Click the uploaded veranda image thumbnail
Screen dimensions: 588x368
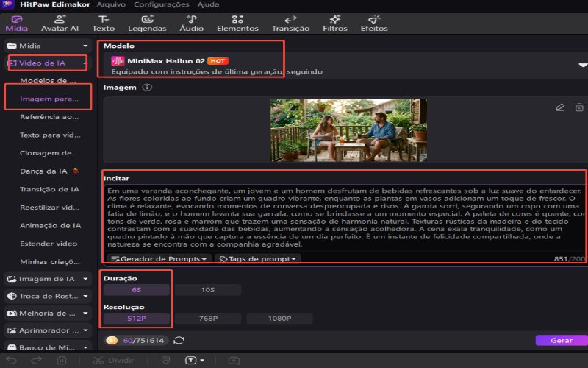[x=348, y=130]
